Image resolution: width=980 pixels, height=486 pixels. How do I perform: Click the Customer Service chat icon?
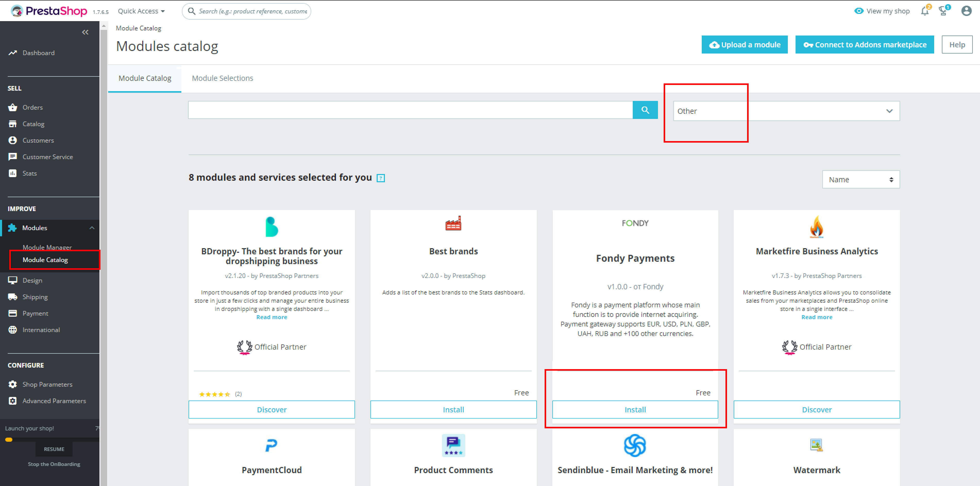click(x=13, y=157)
